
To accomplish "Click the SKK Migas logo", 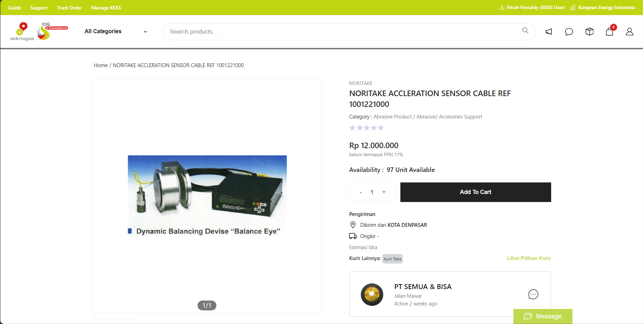I will point(22,31).
